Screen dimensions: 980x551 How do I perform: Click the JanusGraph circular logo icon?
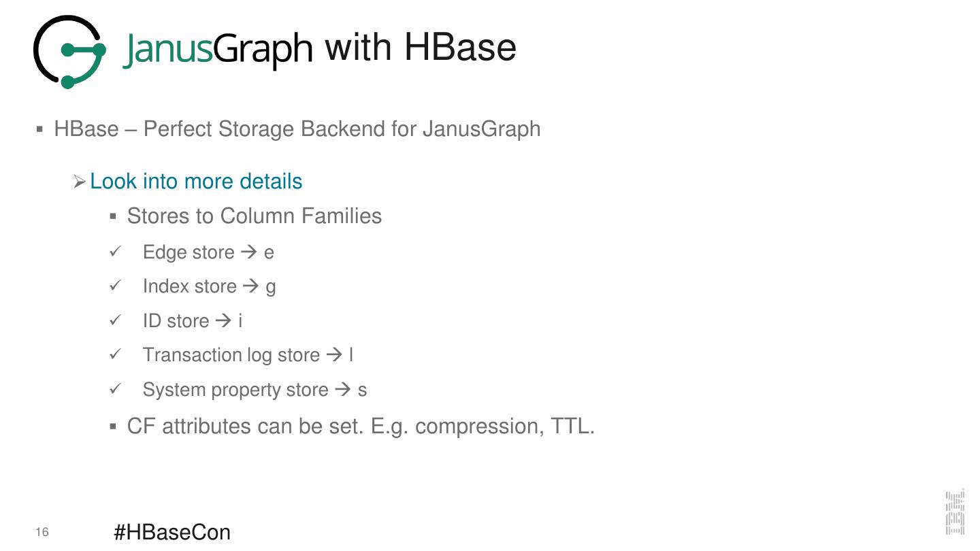pyautogui.click(x=69, y=52)
